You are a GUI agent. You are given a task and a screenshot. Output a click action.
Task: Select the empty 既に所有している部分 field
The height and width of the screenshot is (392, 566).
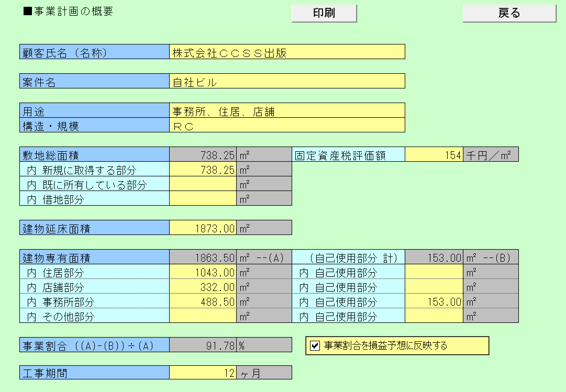203,184
